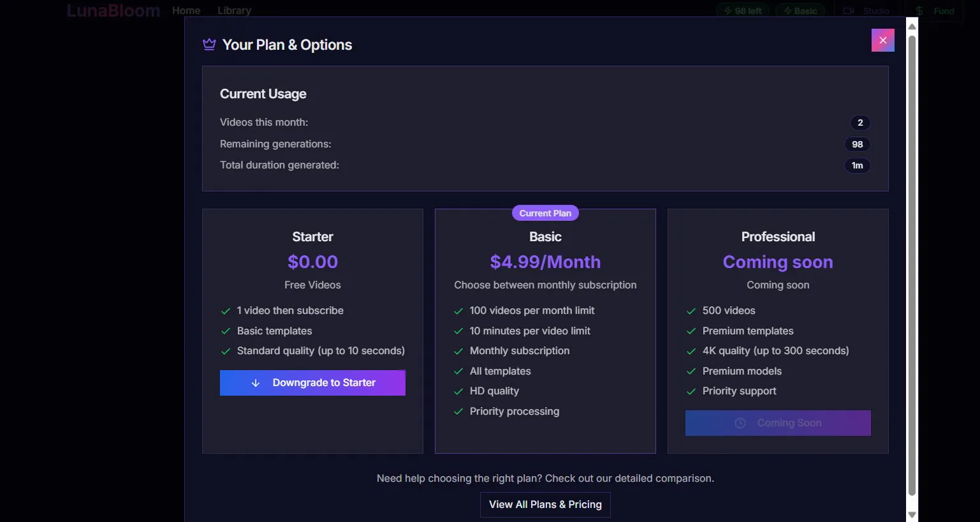
Task: Click the scrollbar down arrow
Action: click(x=912, y=514)
